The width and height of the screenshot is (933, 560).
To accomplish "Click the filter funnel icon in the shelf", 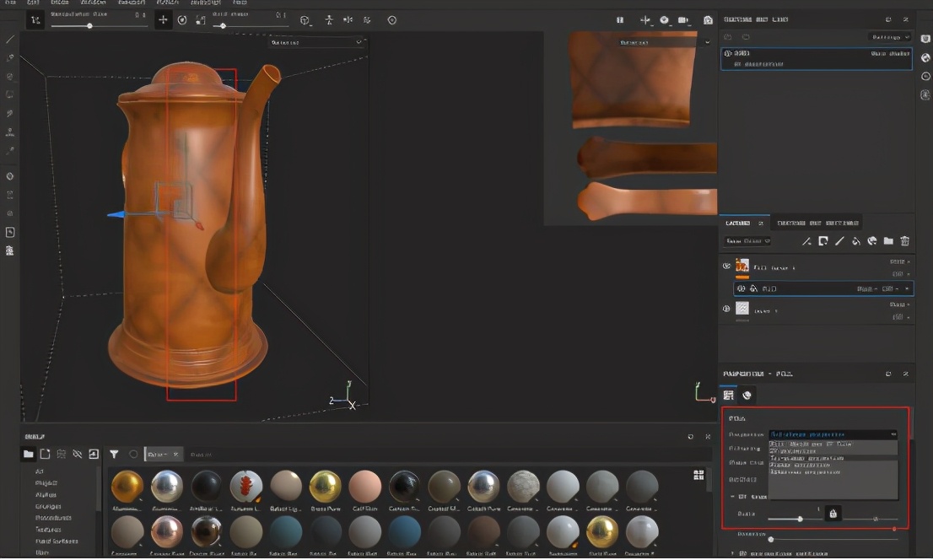I will pos(114,454).
